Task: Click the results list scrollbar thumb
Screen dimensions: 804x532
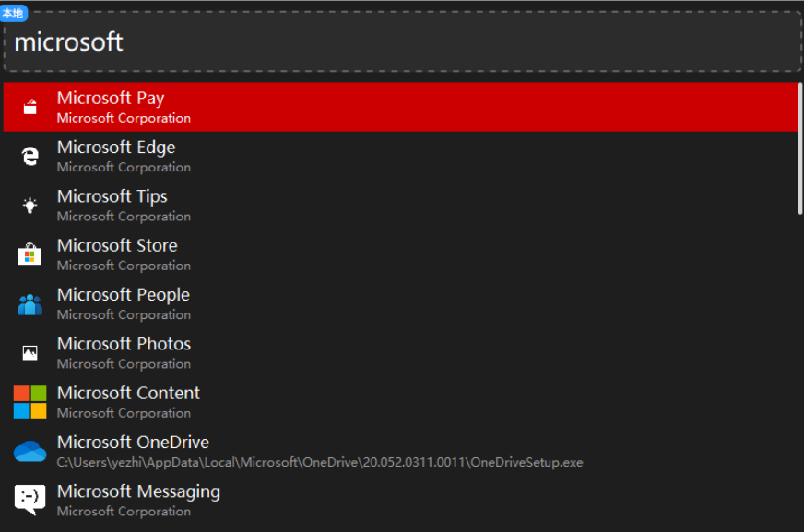Action: pos(800,148)
